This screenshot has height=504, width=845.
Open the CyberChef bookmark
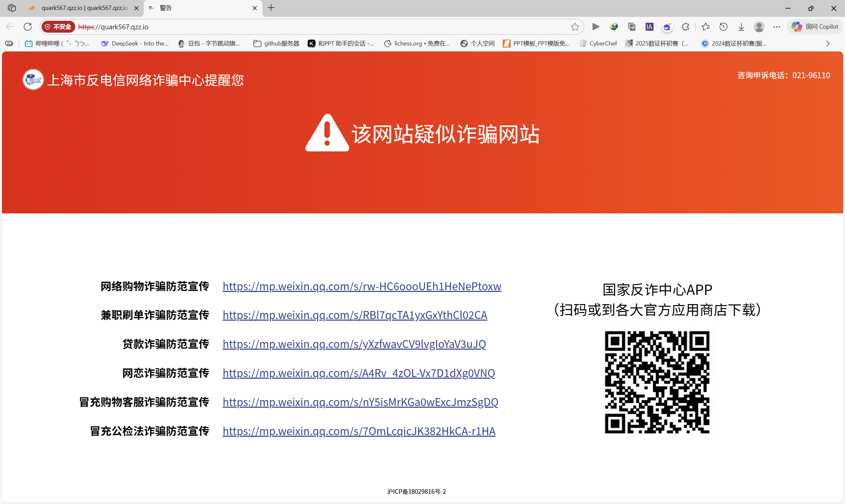[x=598, y=44]
